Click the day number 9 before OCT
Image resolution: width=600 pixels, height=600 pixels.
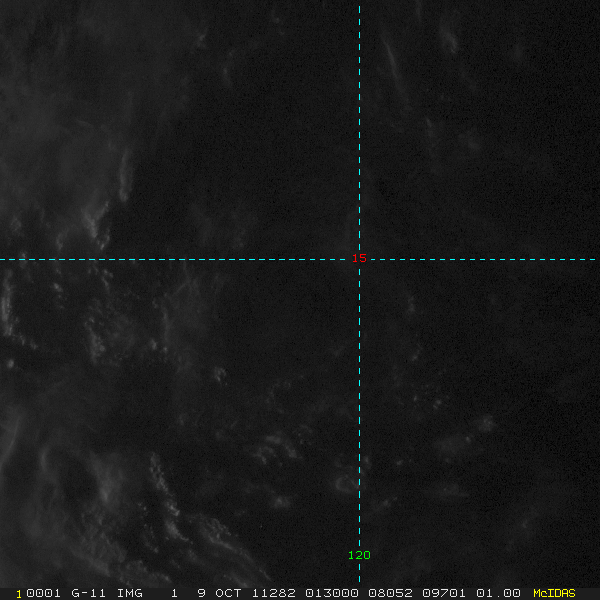[201, 593]
